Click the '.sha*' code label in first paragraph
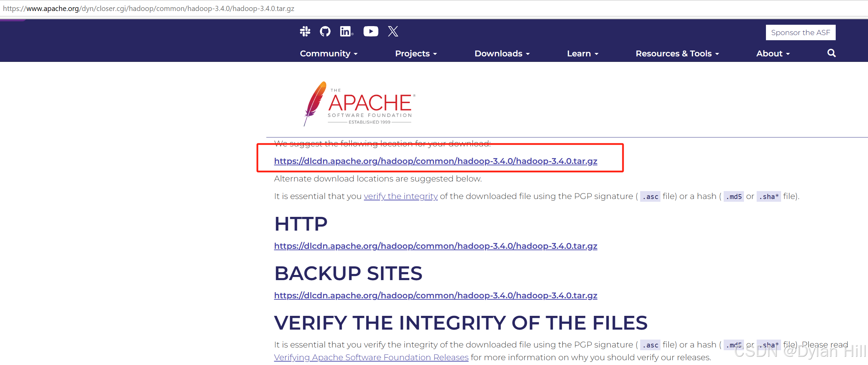The image size is (868, 365). (x=769, y=197)
